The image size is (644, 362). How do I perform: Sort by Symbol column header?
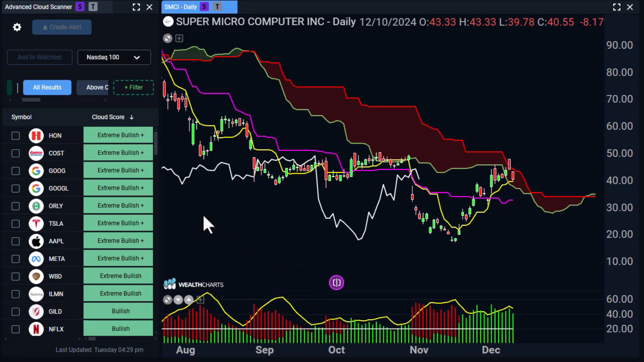tap(21, 117)
